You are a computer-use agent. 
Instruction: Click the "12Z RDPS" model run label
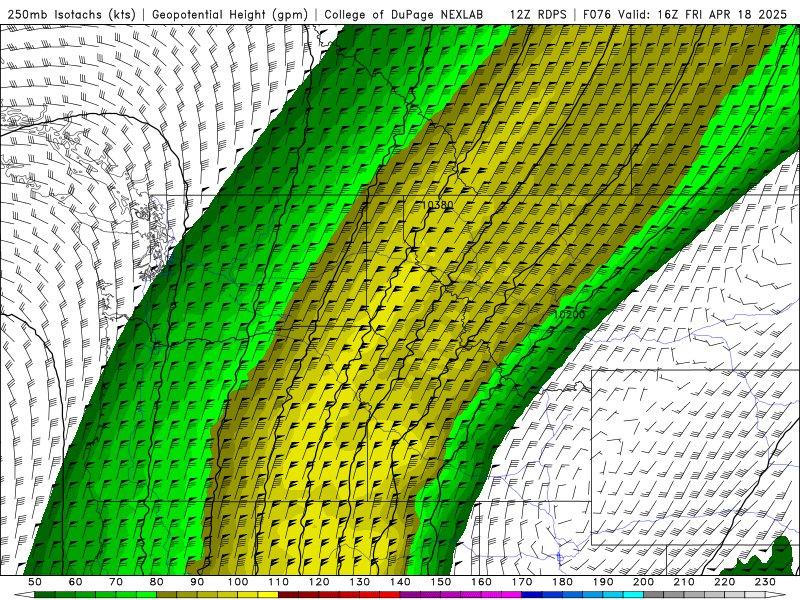(538, 15)
